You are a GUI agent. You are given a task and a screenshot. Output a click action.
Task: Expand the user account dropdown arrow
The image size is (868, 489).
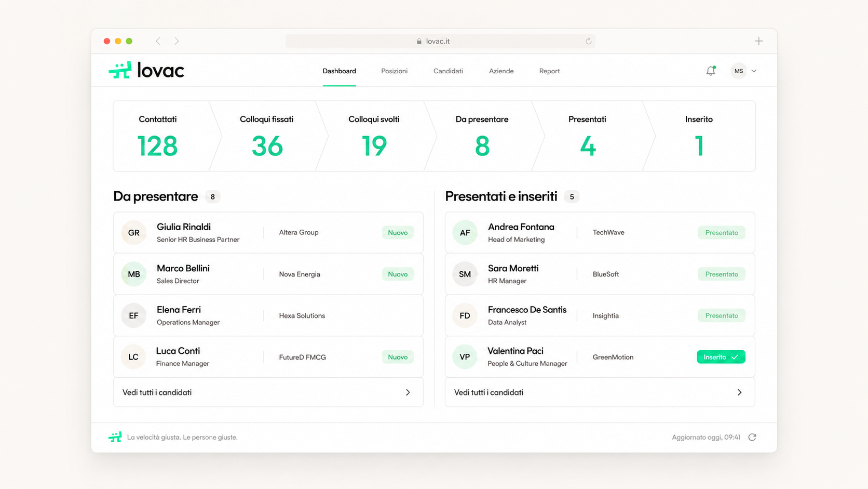point(754,71)
